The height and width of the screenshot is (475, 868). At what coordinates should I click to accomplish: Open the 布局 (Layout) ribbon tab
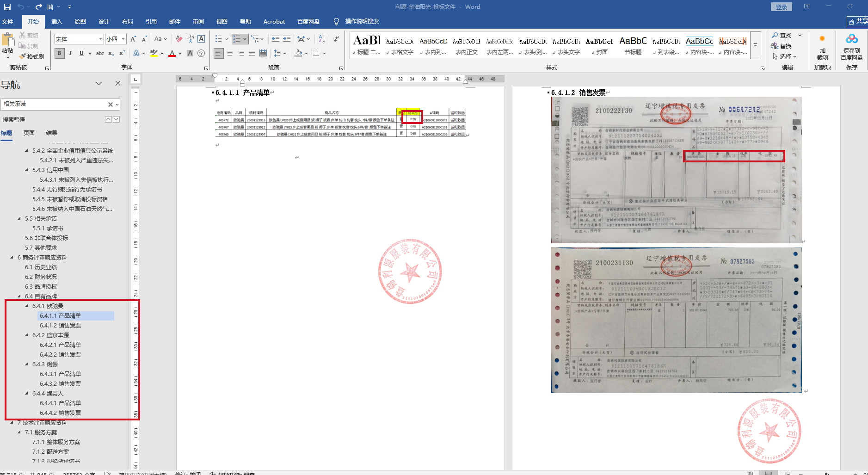click(x=128, y=22)
